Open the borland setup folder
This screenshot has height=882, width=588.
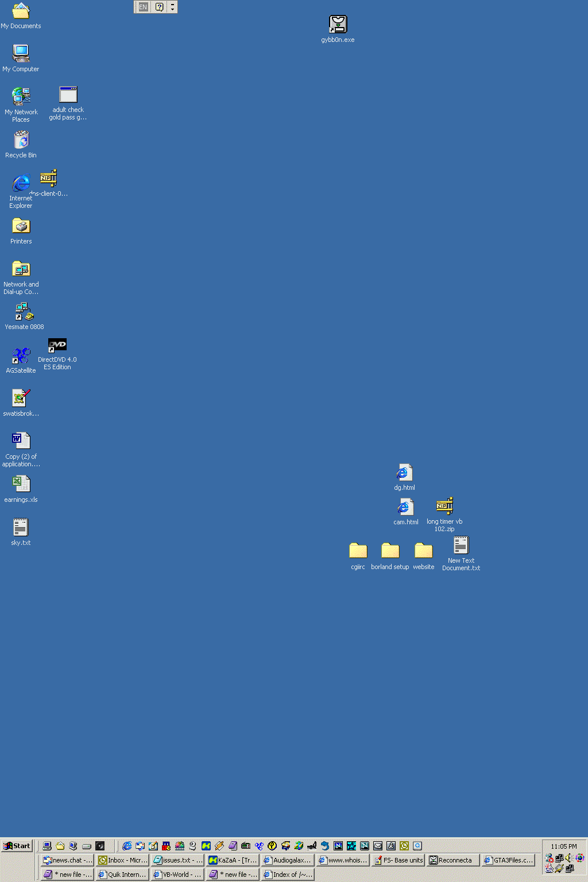(x=390, y=551)
